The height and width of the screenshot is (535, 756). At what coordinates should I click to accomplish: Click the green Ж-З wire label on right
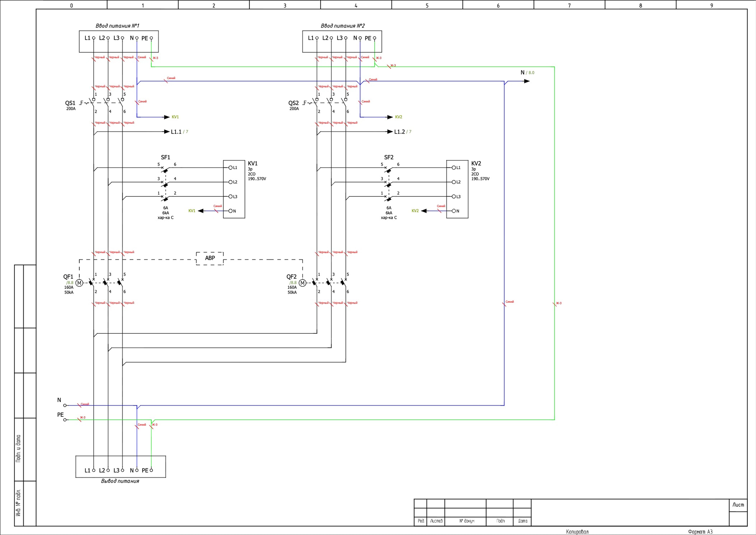(x=559, y=303)
